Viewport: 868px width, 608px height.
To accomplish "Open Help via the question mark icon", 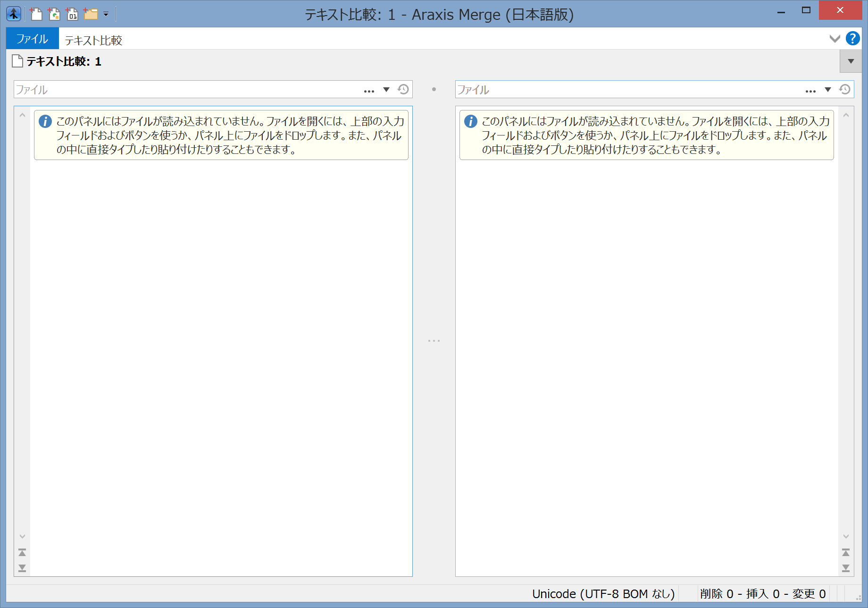I will [x=852, y=38].
